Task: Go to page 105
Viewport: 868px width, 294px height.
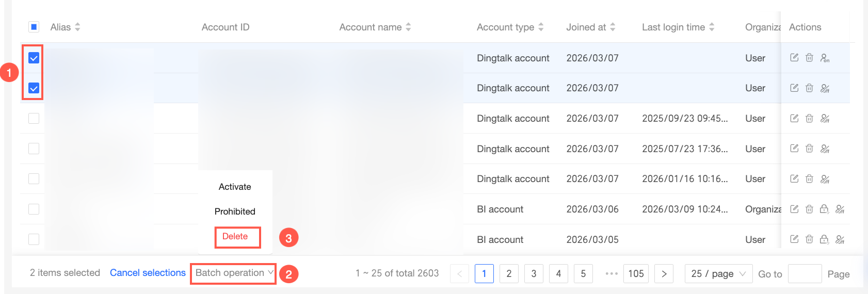Action: [636, 273]
